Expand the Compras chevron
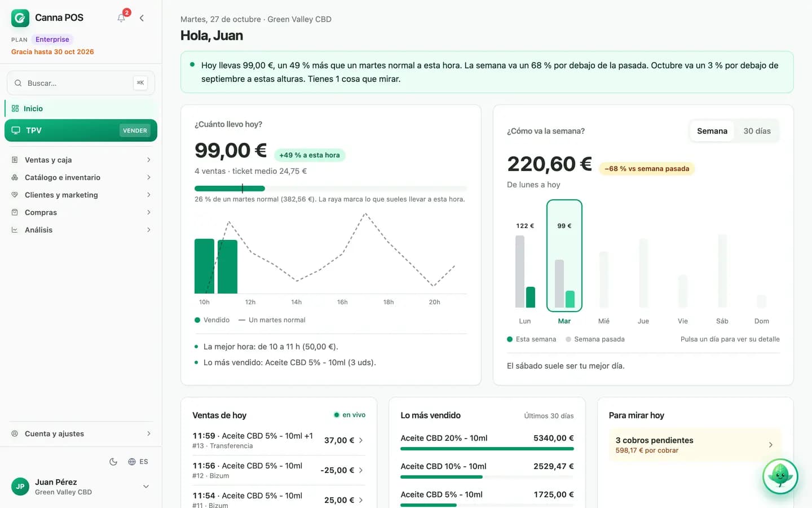This screenshot has width=812, height=508. [x=149, y=212]
